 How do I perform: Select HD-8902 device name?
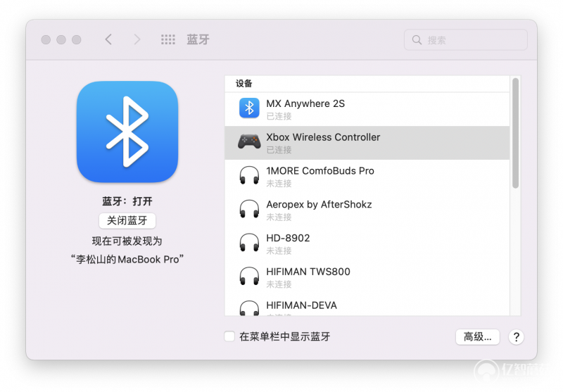click(288, 238)
